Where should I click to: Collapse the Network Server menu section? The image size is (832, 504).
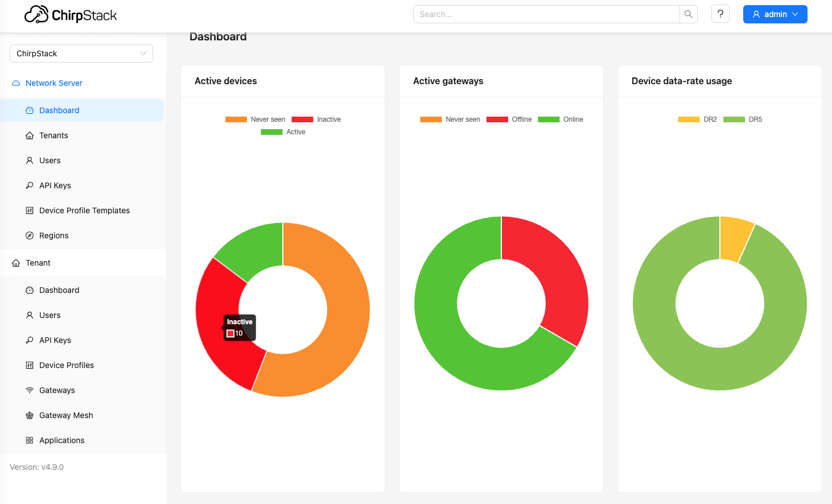[54, 83]
